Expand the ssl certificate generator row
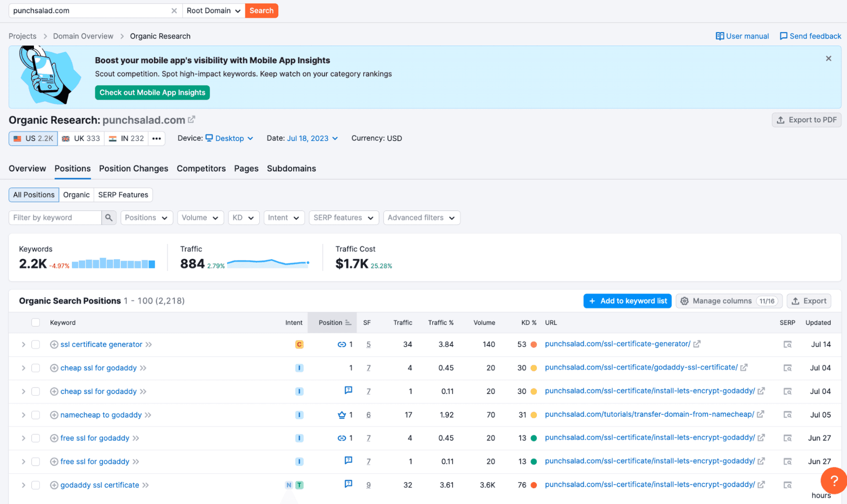The height and width of the screenshot is (504, 847). [x=23, y=344]
